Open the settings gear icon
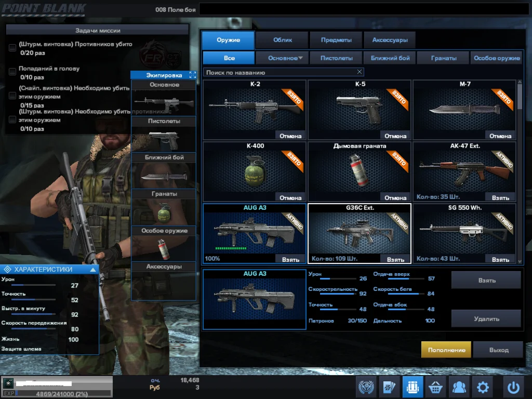The width and height of the screenshot is (532, 399). [x=483, y=387]
